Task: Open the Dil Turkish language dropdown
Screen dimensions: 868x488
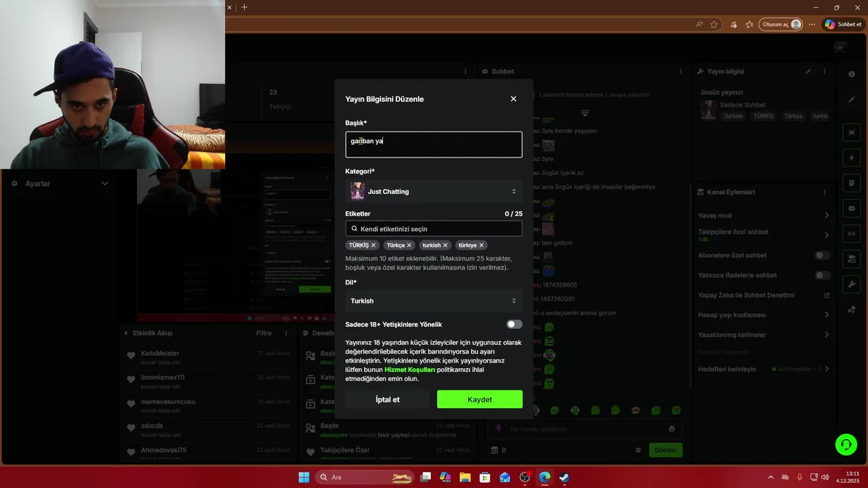Action: pos(434,301)
